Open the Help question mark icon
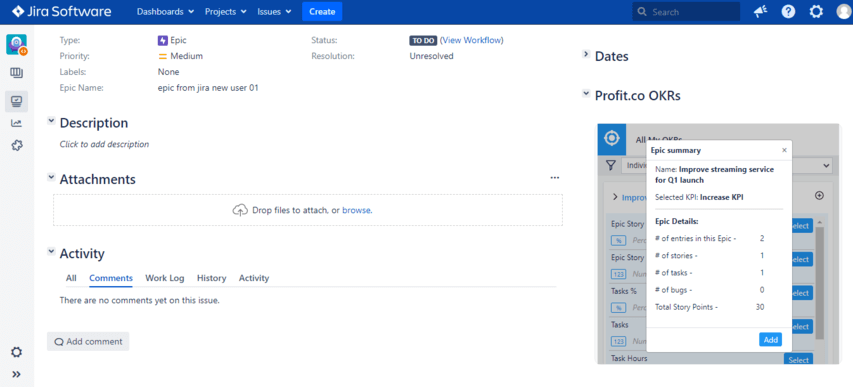The width and height of the screenshot is (853, 387). tap(788, 11)
